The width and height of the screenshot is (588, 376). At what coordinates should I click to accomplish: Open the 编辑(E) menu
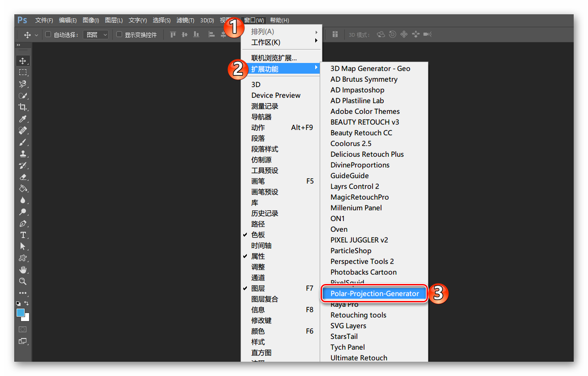pos(68,20)
